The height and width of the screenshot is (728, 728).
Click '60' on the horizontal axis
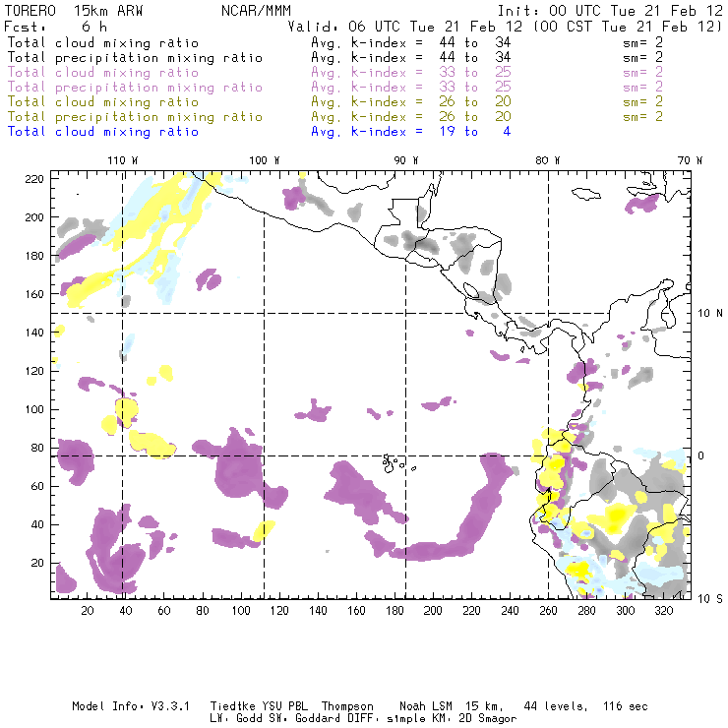(x=164, y=611)
